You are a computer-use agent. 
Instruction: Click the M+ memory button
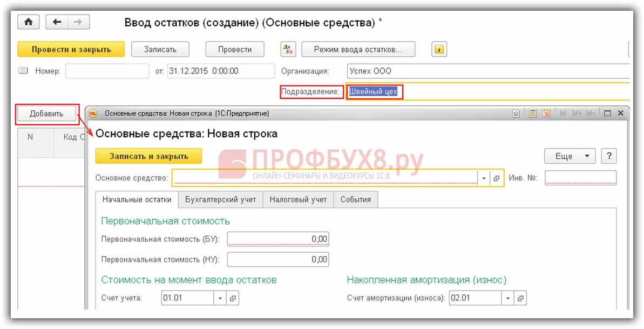576,113
